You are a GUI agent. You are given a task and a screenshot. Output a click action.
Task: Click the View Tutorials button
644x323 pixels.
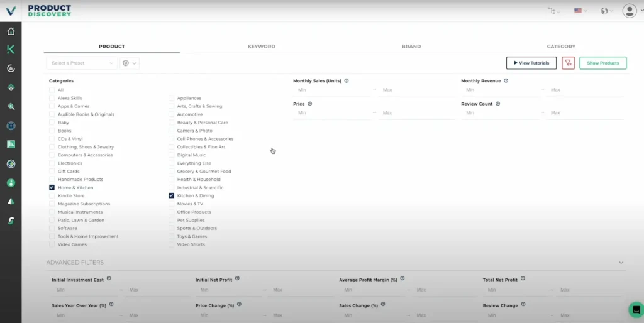(x=531, y=63)
